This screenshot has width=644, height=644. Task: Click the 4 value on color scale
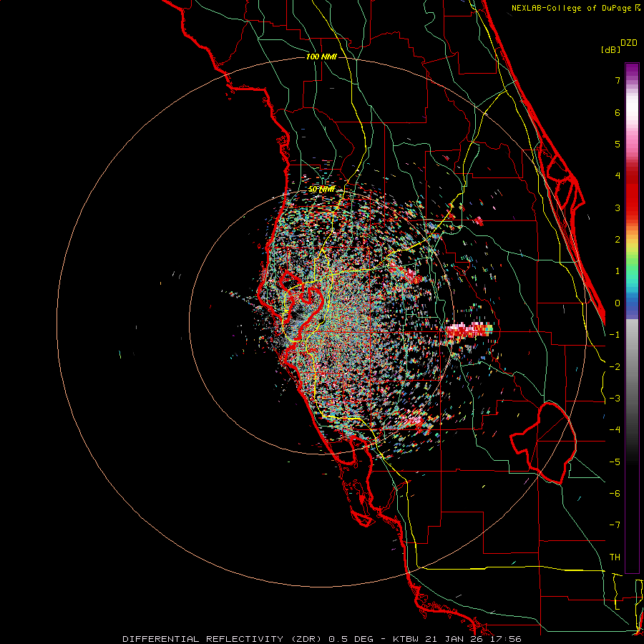[618, 176]
